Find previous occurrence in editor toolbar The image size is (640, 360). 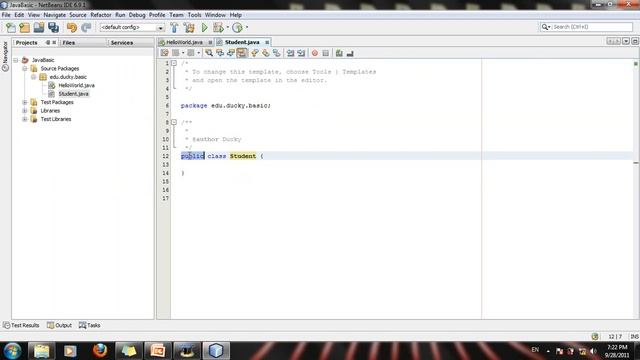coord(220,53)
